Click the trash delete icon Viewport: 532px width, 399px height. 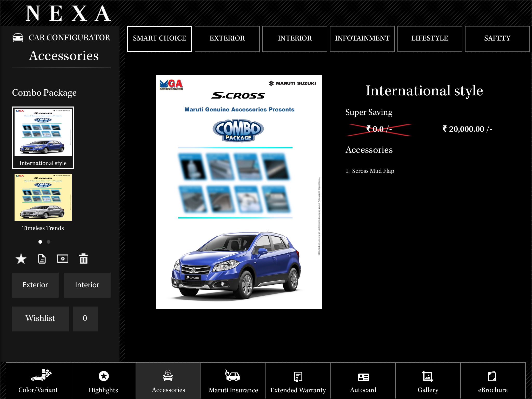tap(83, 259)
